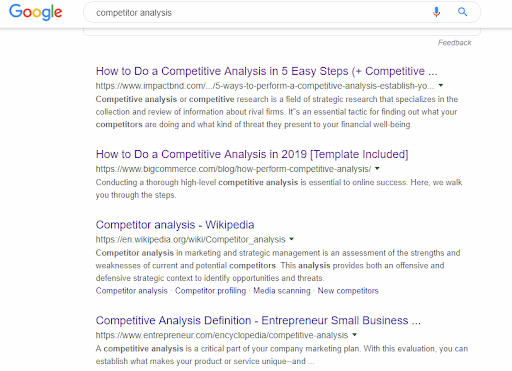512x371 pixels.
Task: Expand the dropdown arrow next to bigcommerce.com URL
Action: [x=377, y=169]
